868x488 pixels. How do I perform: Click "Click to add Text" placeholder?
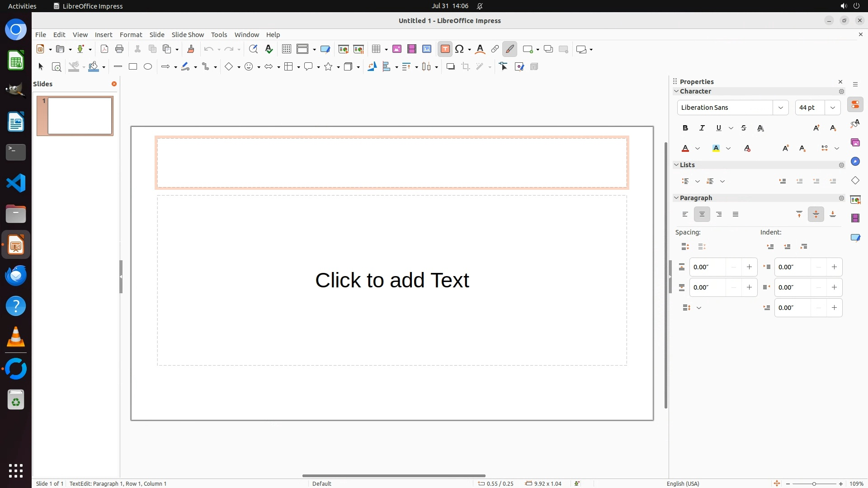tap(392, 280)
